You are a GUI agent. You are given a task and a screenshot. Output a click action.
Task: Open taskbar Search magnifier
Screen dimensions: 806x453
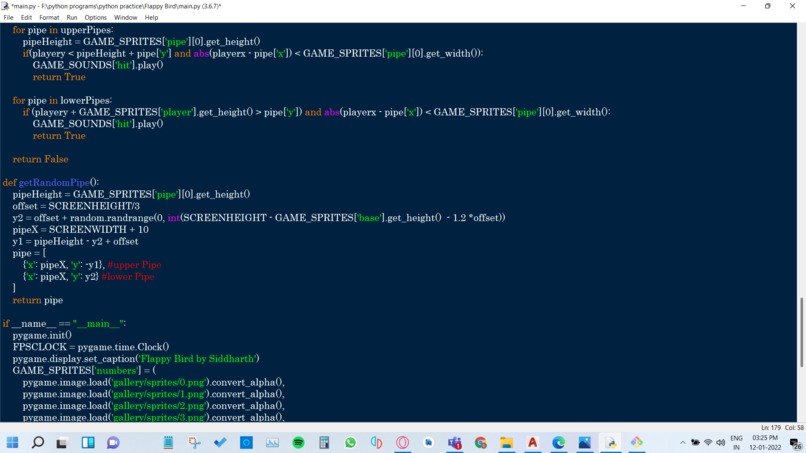tap(38, 442)
